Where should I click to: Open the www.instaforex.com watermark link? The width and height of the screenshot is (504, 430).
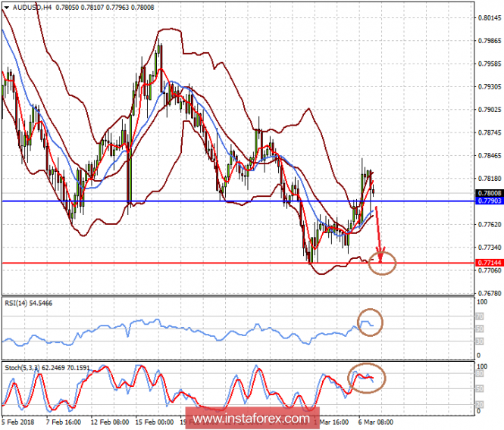tap(251, 419)
